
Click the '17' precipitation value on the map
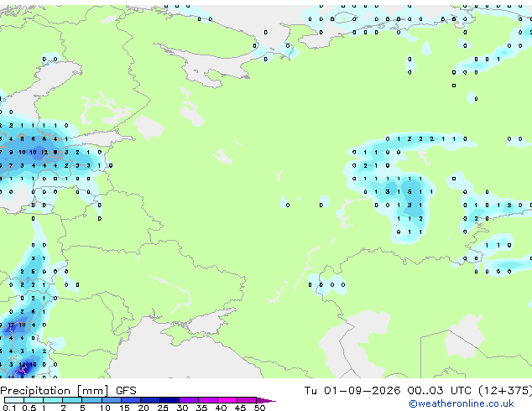(11, 325)
